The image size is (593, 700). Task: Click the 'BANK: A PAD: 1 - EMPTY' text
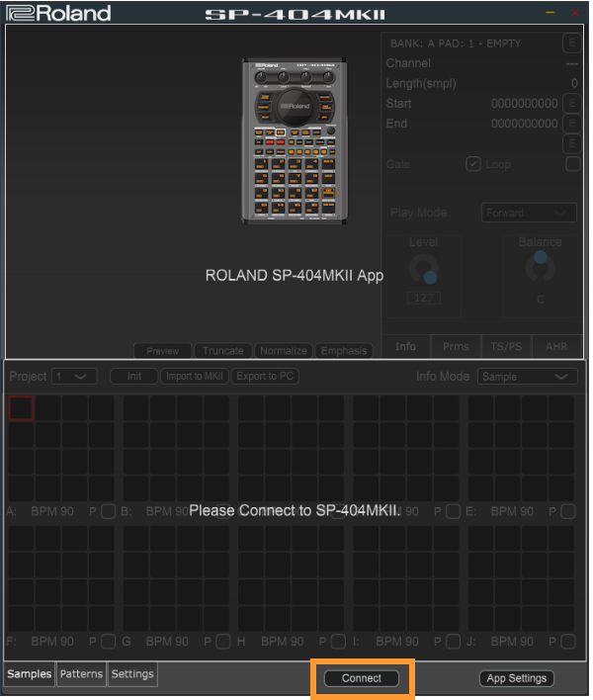pos(455,44)
